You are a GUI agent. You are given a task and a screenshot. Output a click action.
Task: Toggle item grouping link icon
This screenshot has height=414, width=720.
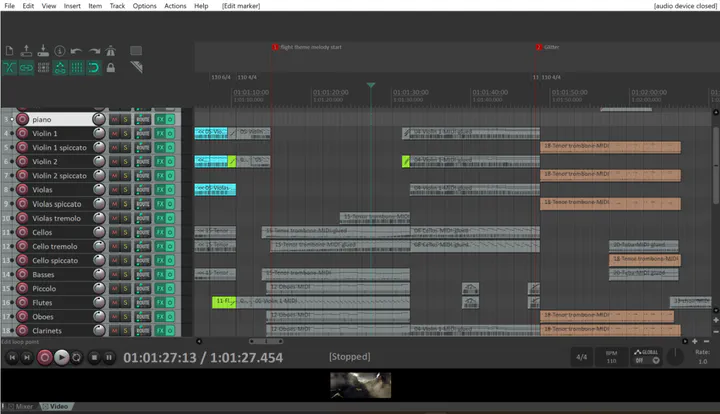[26, 68]
